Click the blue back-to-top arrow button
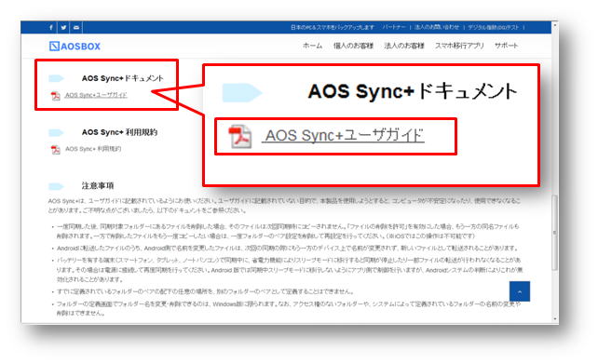 (520, 291)
